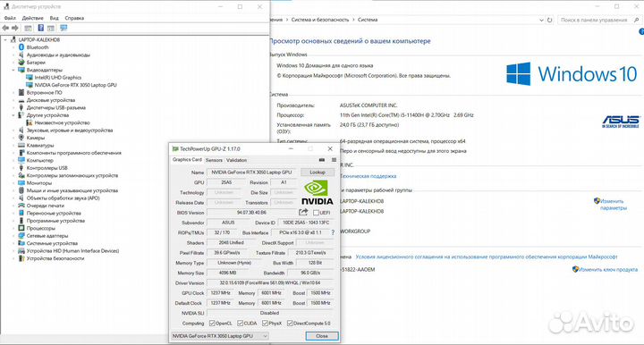Open the Справка menu in Device Manager
The image size is (644, 345).
point(74,18)
